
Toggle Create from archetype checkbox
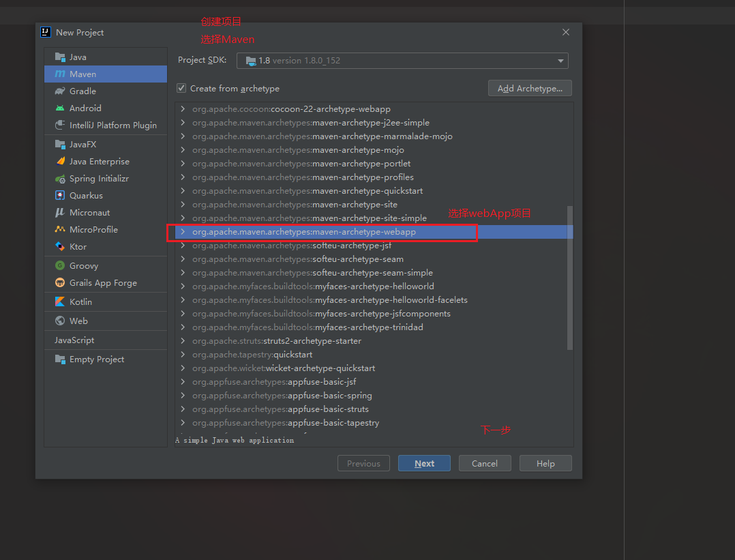coord(181,88)
